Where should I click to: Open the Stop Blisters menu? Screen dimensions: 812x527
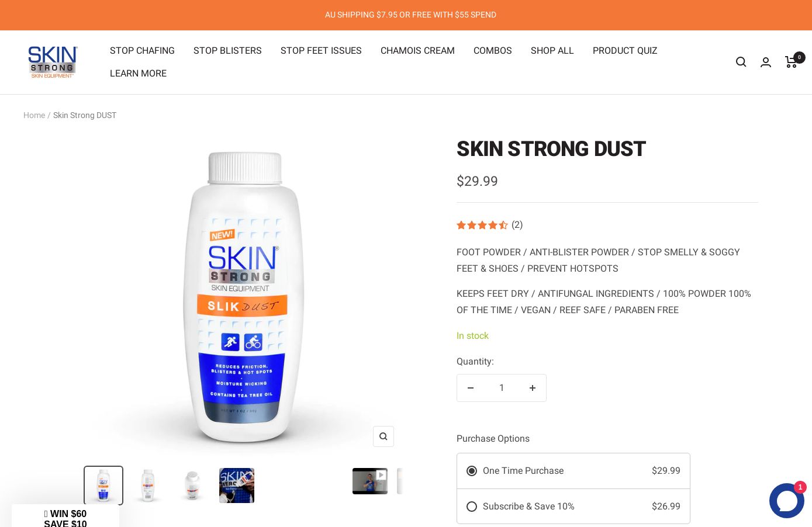(227, 51)
